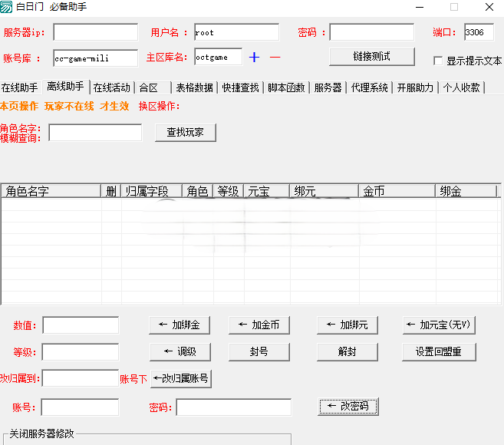
Task: Open the 在线活动 tab
Action: [x=111, y=87]
